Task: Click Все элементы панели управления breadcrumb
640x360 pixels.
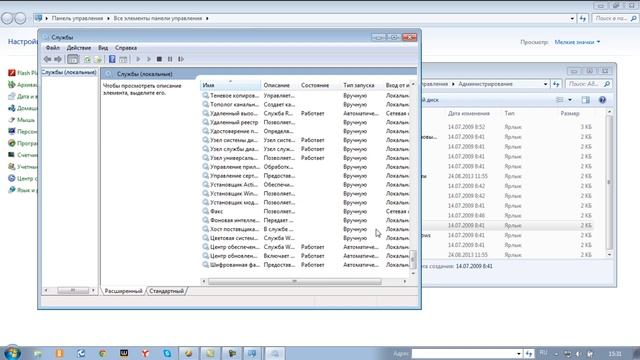Action: (158, 18)
